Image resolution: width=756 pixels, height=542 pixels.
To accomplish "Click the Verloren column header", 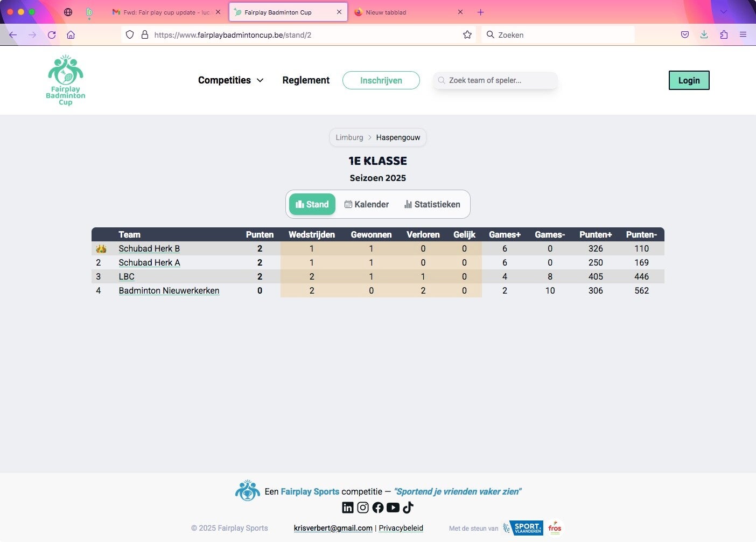I will (x=423, y=234).
